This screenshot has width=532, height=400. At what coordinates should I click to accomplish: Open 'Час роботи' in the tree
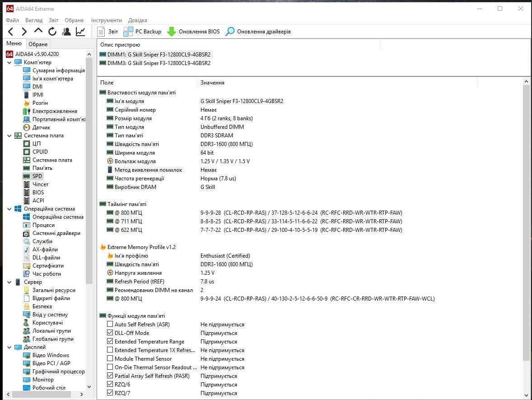pyautogui.click(x=47, y=274)
